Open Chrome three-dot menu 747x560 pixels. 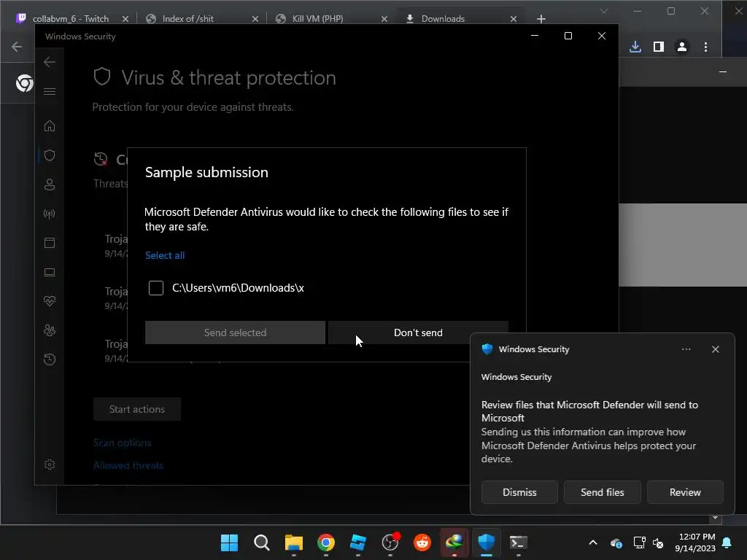point(705,47)
